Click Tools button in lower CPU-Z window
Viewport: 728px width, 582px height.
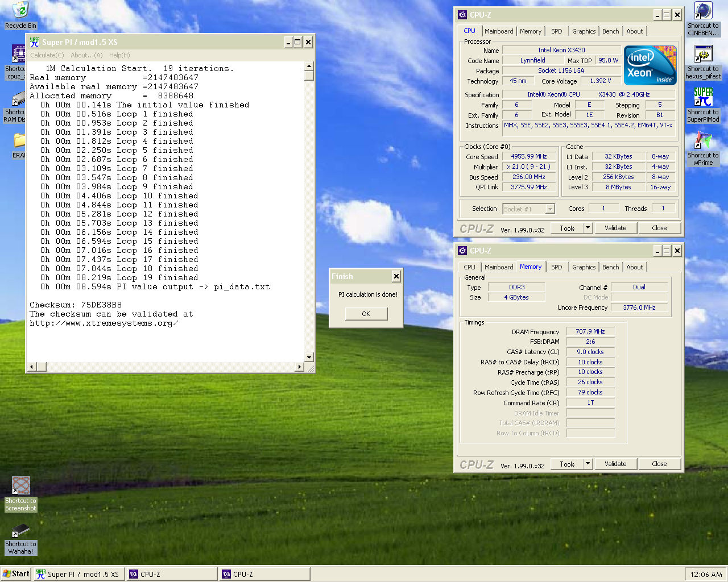[567, 464]
